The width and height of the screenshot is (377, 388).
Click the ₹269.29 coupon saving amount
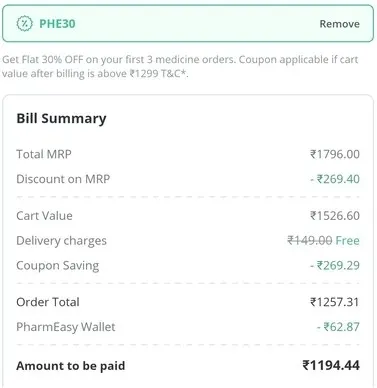(x=335, y=265)
